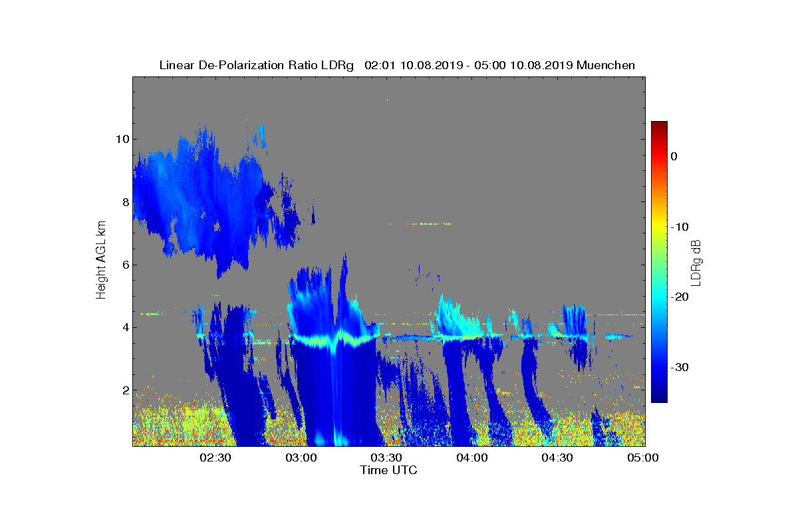
Task: Click the 04:30 time tick label
Action: click(x=557, y=458)
